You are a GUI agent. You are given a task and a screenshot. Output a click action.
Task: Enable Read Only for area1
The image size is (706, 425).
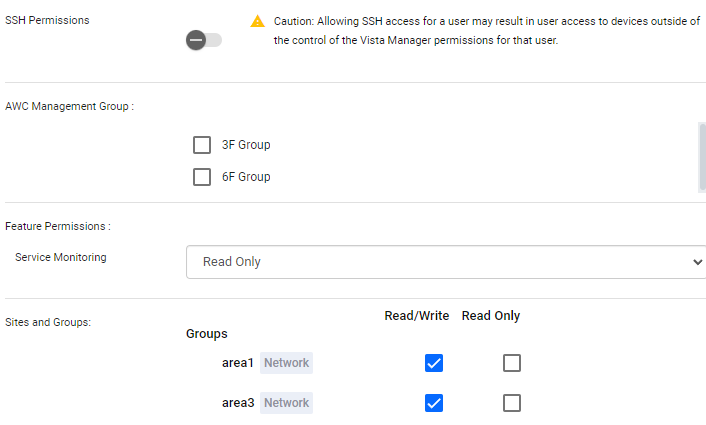point(512,363)
